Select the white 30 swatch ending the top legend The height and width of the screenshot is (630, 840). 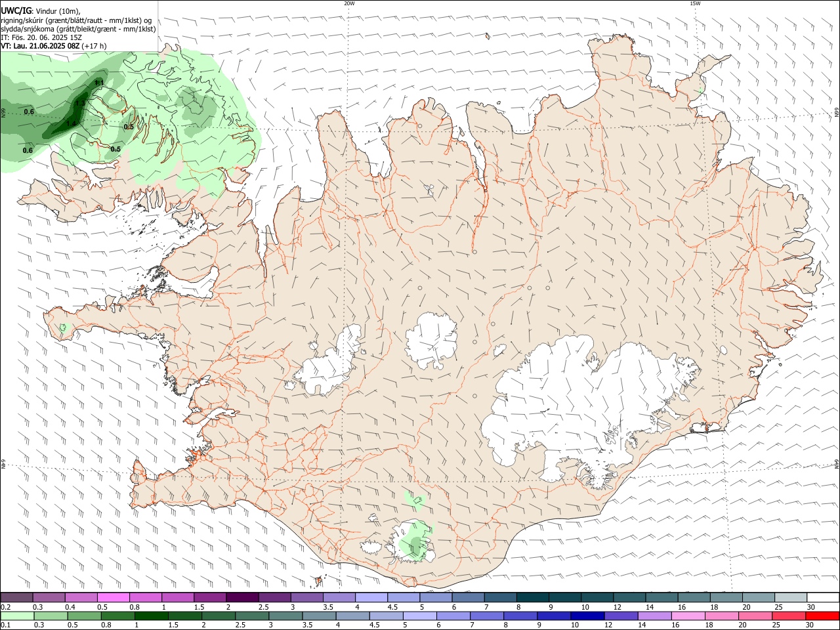(823, 598)
